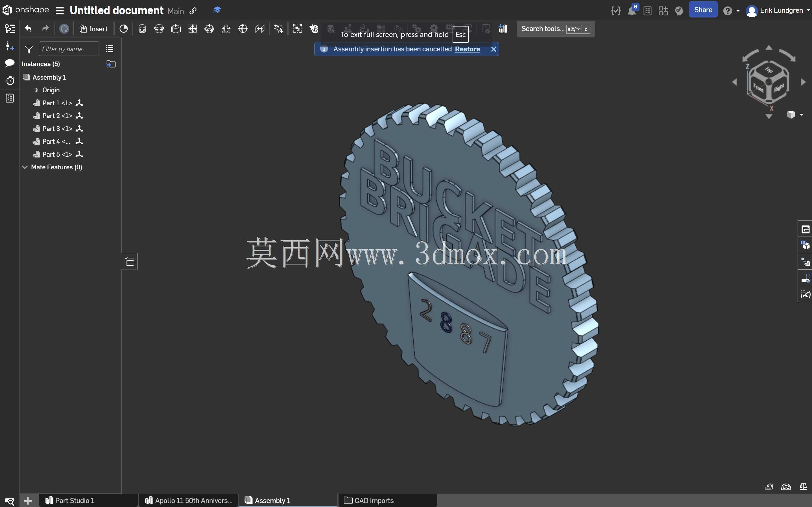This screenshot has width=812, height=507.
Task: Collapse the Mate Features (0) section
Action: tap(25, 167)
